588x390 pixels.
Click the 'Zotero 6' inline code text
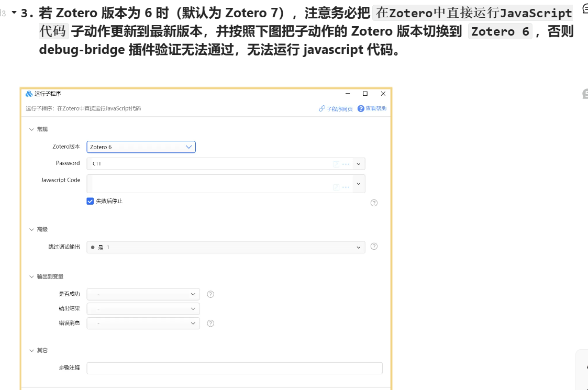pos(500,31)
